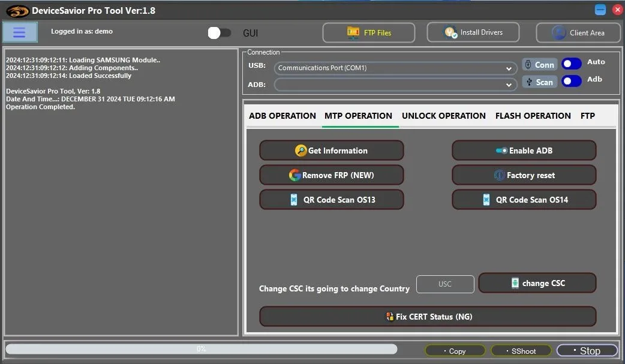Click 'Logged in as: demo' text
The width and height of the screenshot is (625, 364).
pyautogui.click(x=82, y=31)
